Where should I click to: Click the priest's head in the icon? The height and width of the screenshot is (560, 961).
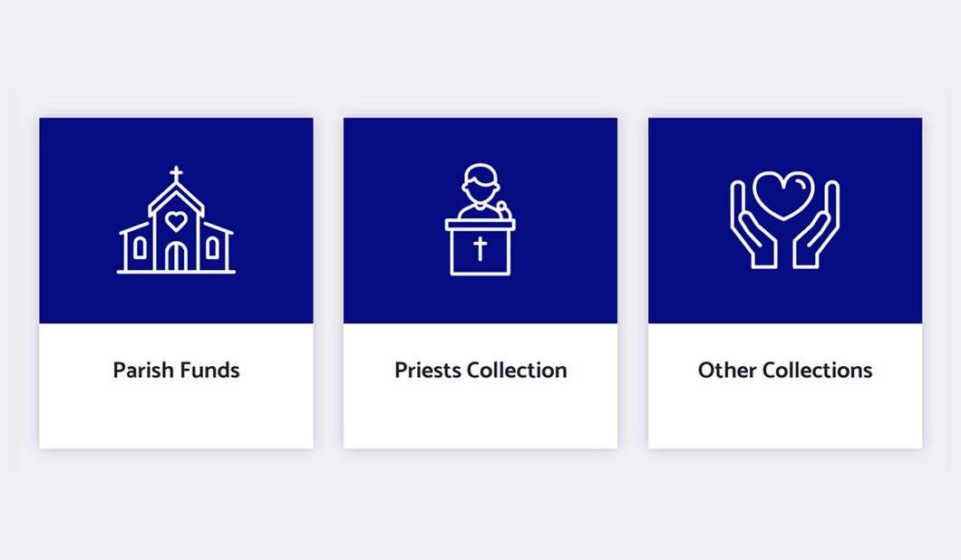[x=480, y=182]
